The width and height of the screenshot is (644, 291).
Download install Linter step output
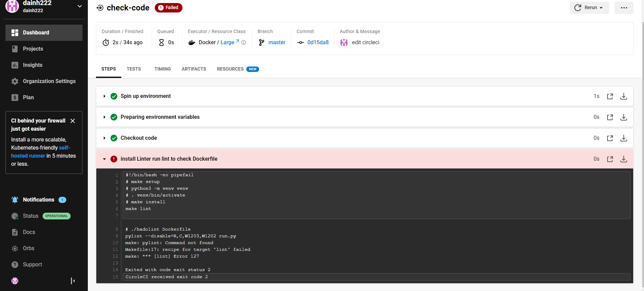pos(624,159)
